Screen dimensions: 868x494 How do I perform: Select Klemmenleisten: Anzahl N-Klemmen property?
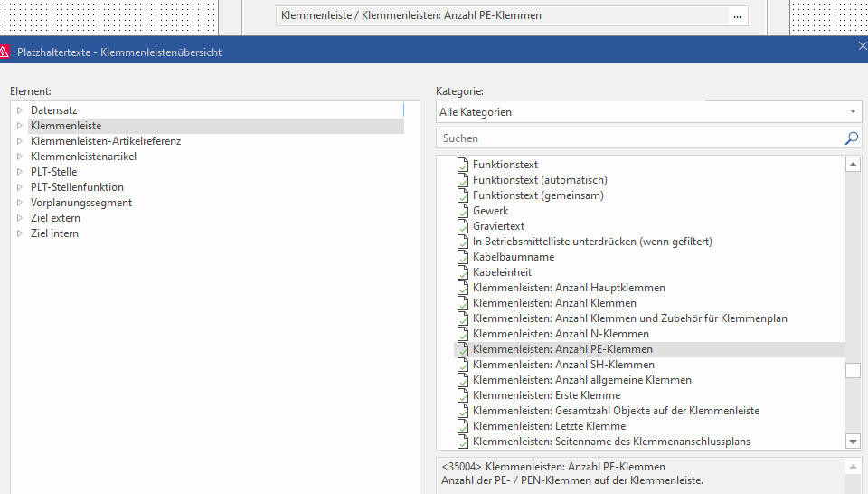click(561, 334)
